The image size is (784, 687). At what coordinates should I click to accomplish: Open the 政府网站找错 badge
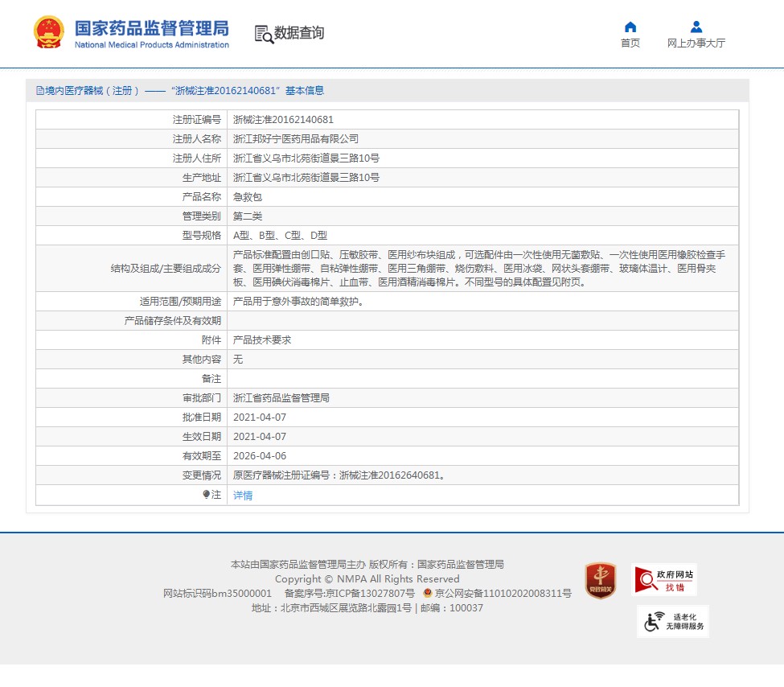664,580
